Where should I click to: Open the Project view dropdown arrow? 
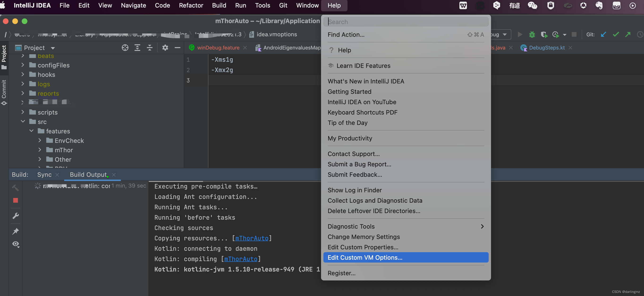53,48
